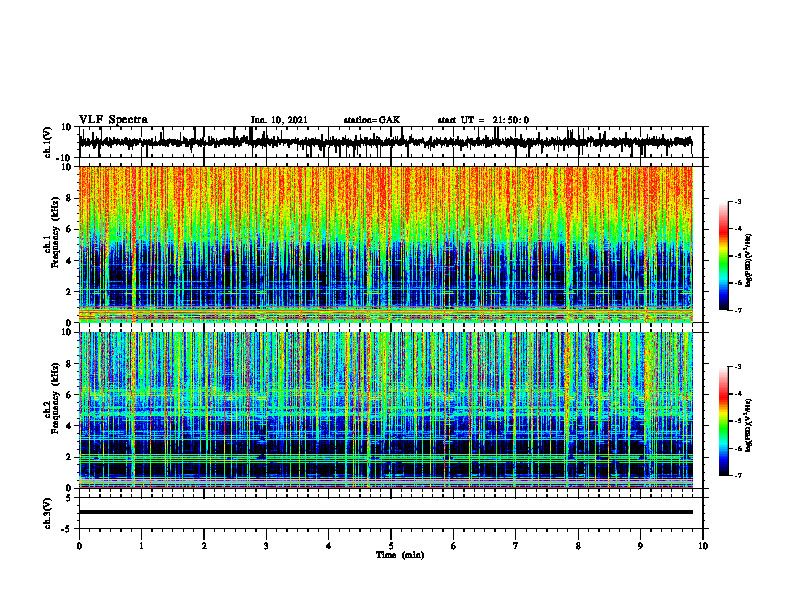This screenshot has width=792, height=612.
Task: Click ch.1 color bar -3 tick label
Action: click(x=738, y=201)
